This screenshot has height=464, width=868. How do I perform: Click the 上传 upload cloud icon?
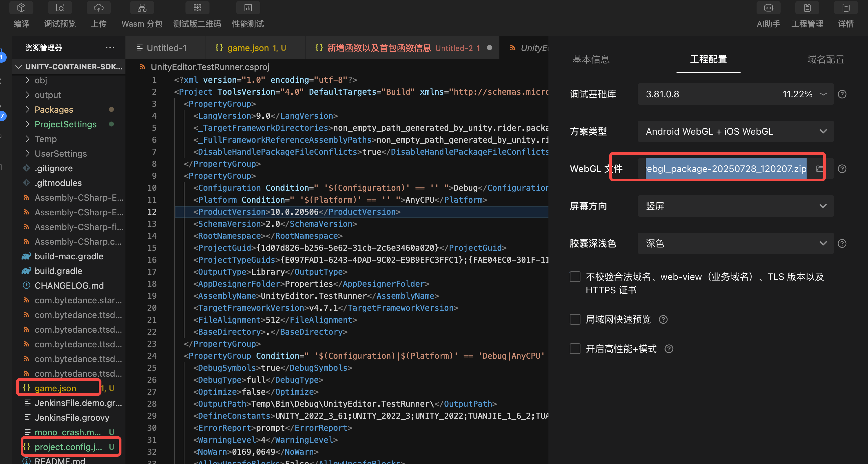point(98,8)
